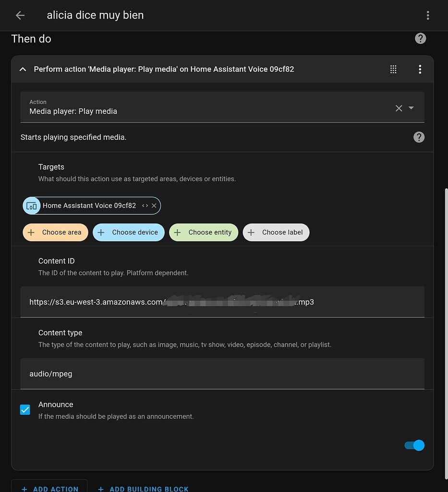Click the code icon on the Voice target chip

(x=145, y=205)
